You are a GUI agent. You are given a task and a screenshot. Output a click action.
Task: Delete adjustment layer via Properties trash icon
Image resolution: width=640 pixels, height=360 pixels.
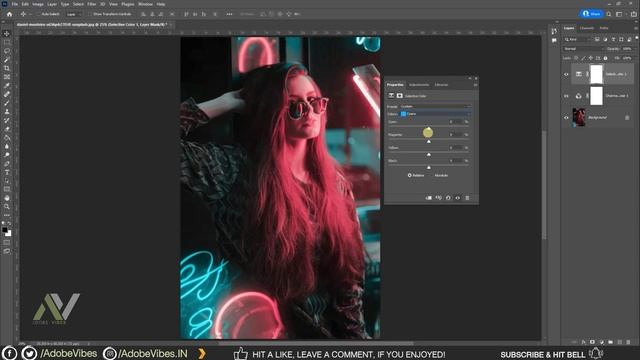pyautogui.click(x=467, y=198)
